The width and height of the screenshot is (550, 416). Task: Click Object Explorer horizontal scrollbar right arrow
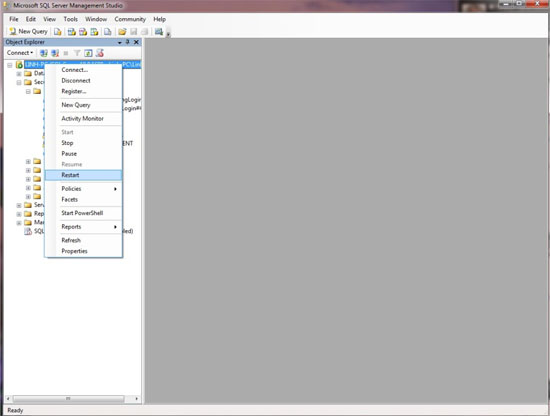tap(136, 399)
